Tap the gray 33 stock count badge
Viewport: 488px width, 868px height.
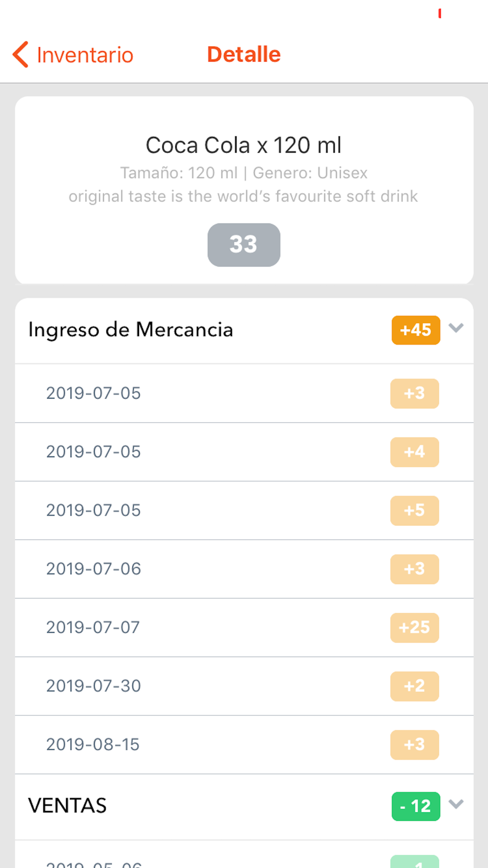(x=244, y=245)
